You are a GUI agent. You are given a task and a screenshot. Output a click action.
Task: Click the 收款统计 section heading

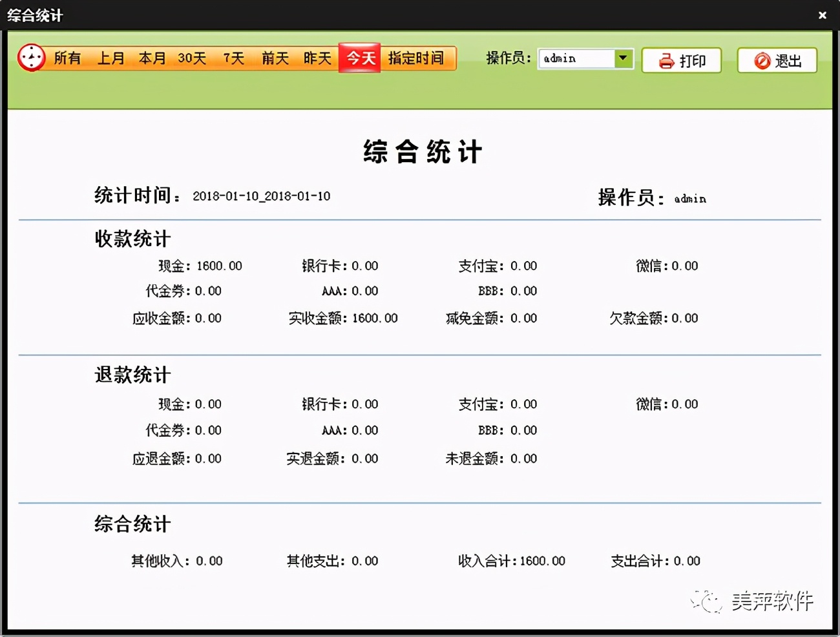point(131,238)
